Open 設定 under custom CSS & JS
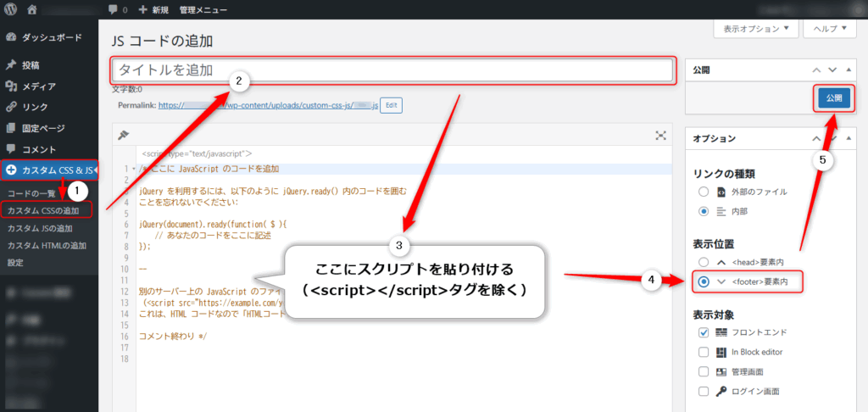868x412 pixels. pos(15,263)
